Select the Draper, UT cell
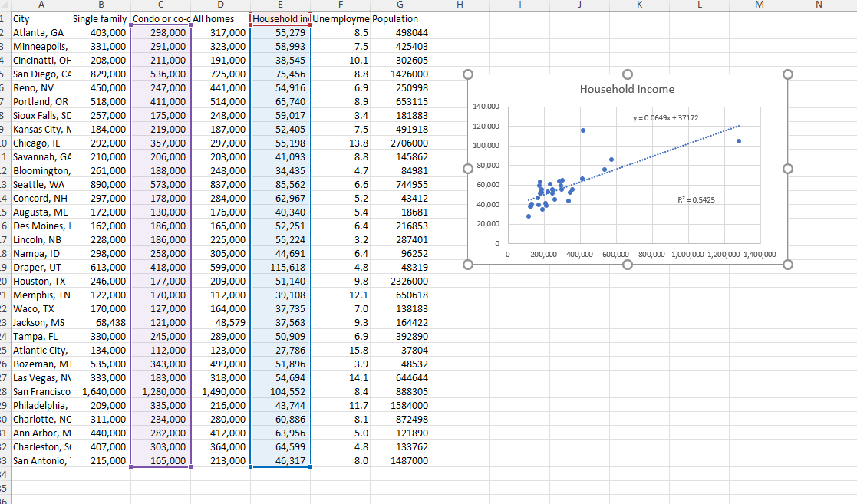The width and height of the screenshot is (857, 504). coord(41,267)
